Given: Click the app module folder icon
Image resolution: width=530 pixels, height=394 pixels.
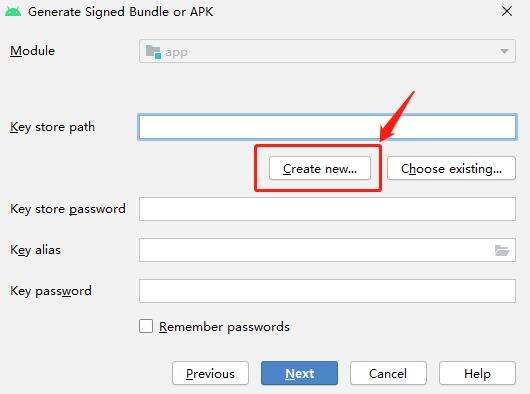Looking at the screenshot, I should coord(153,52).
